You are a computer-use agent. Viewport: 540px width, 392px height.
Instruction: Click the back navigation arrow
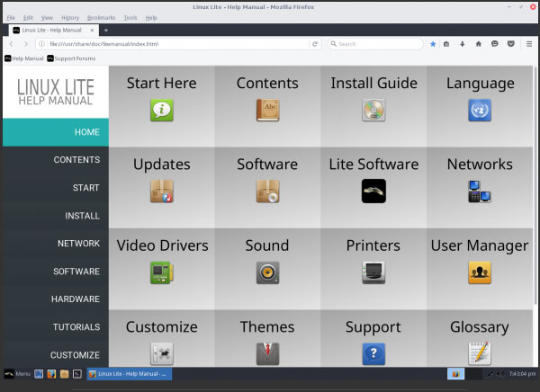coord(11,44)
